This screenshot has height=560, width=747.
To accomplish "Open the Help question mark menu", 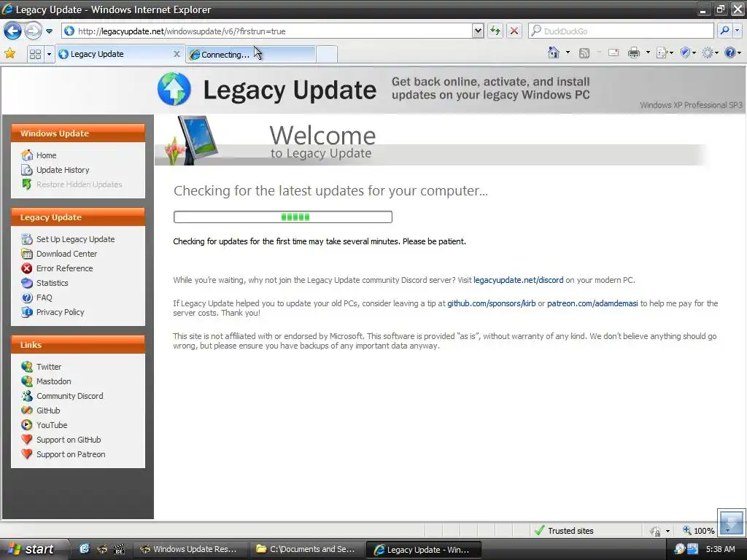I will click(x=732, y=52).
